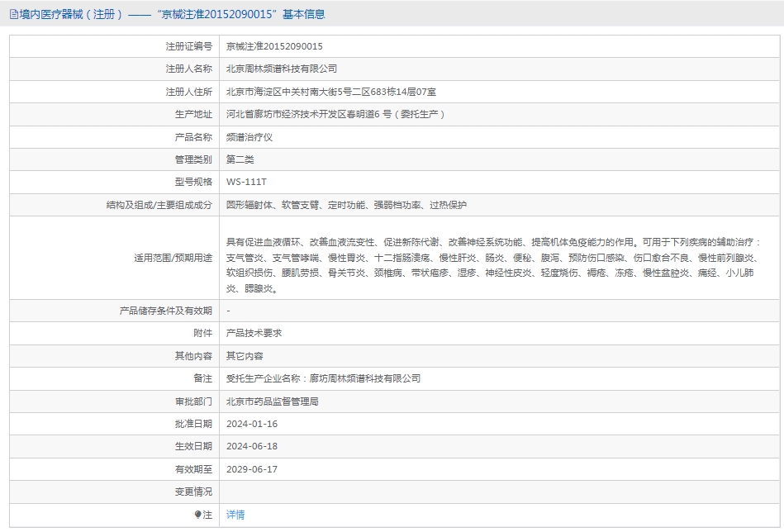Click the label 生产地址
Screen dimensions: 784x532
point(193,115)
